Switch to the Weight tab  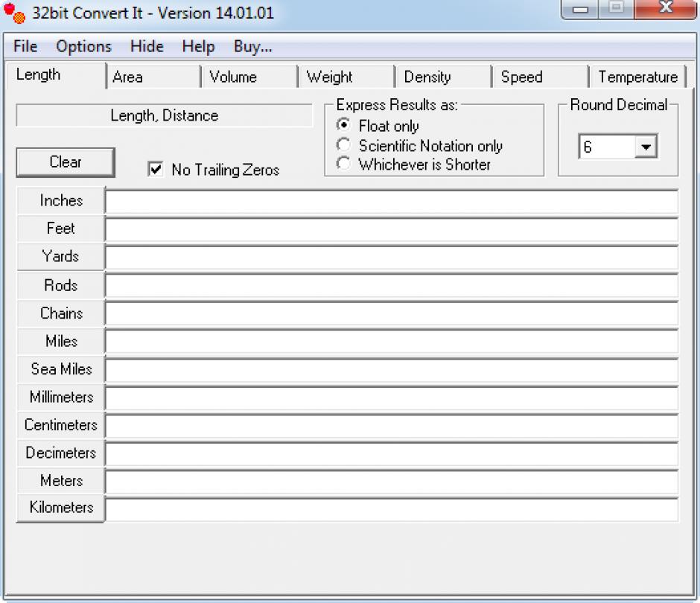click(347, 77)
